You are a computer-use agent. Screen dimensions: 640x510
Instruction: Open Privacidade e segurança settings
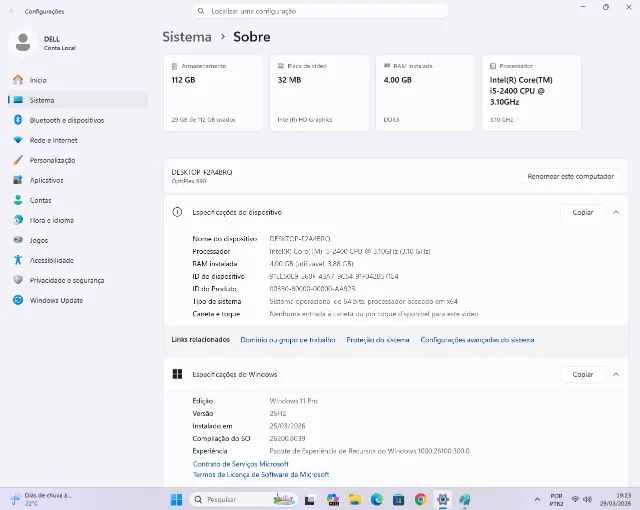78,280
